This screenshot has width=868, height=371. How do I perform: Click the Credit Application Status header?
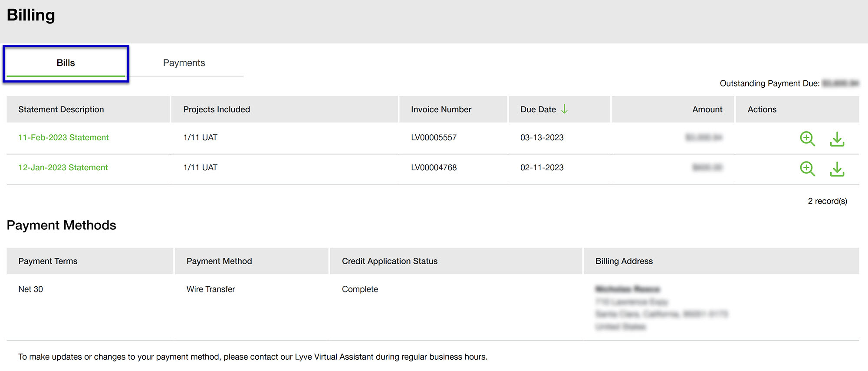click(x=389, y=261)
